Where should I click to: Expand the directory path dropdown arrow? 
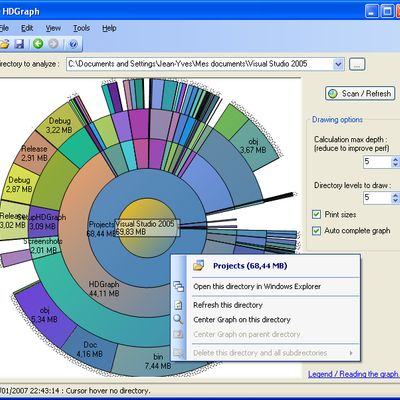tap(338, 64)
